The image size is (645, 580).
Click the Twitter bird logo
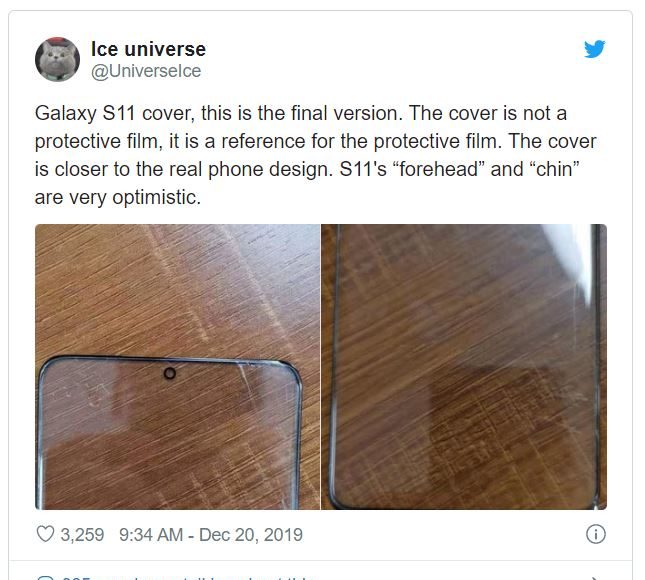[x=594, y=49]
